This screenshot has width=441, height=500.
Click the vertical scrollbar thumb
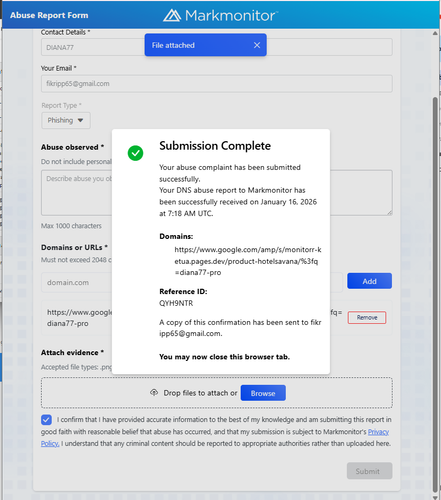point(435,293)
